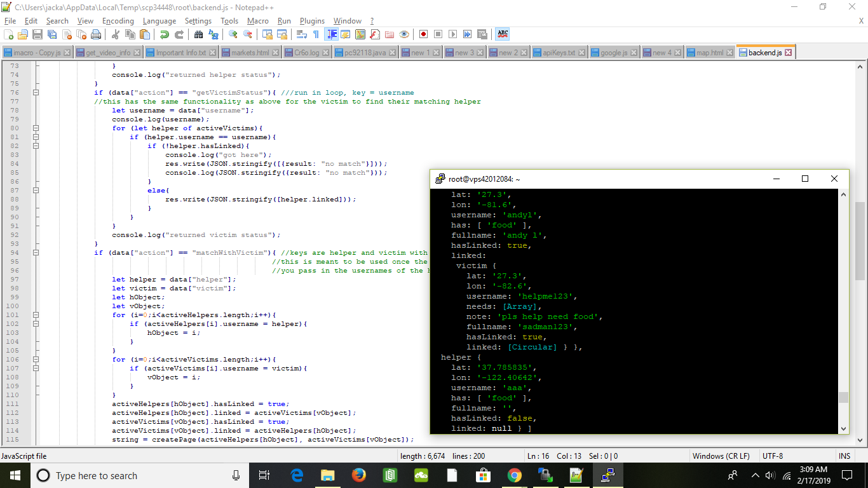Toggle show all characters pilcrow icon
Viewport: 868px width, 488px height.
(x=316, y=34)
